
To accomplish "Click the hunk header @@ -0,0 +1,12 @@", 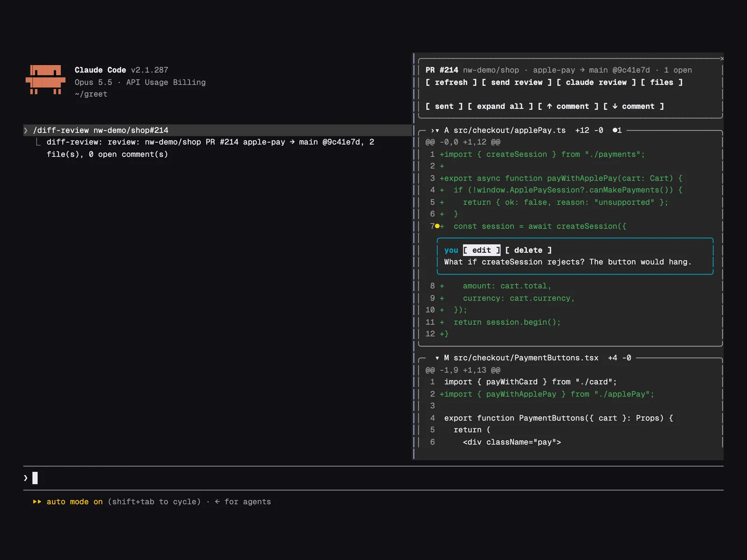I will coord(463,142).
